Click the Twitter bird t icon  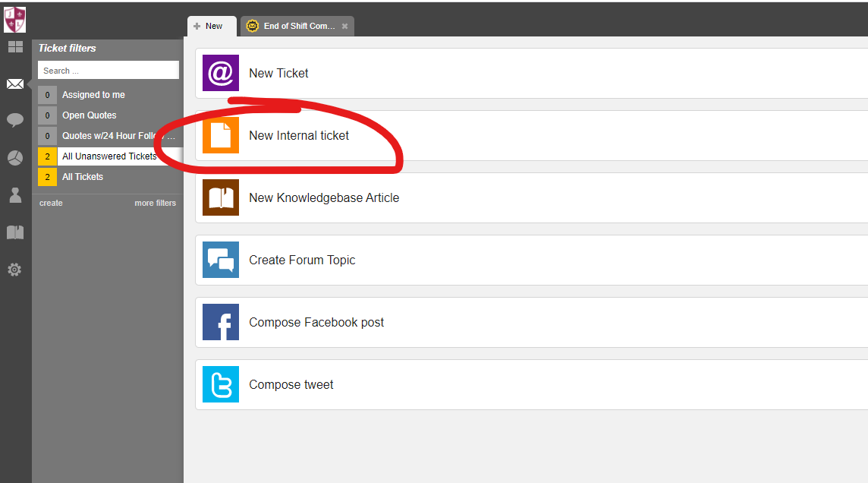point(221,384)
